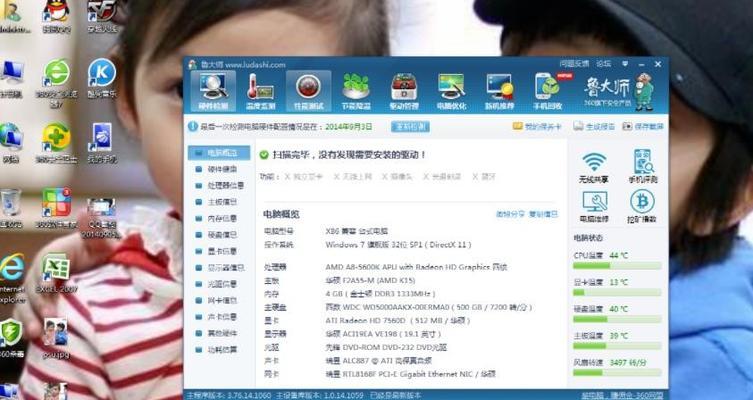The height and width of the screenshot is (400, 753).
Task: Open 温度监测 temperature monitor tab
Action: (x=260, y=91)
